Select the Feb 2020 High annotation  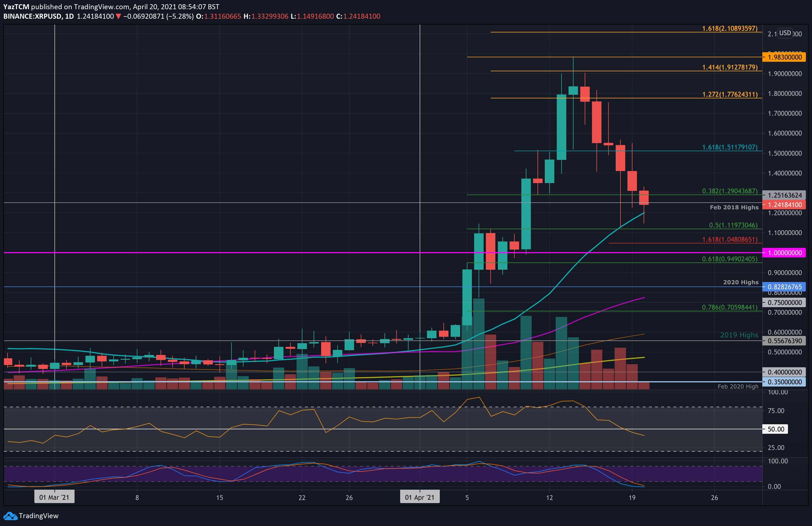738,387
